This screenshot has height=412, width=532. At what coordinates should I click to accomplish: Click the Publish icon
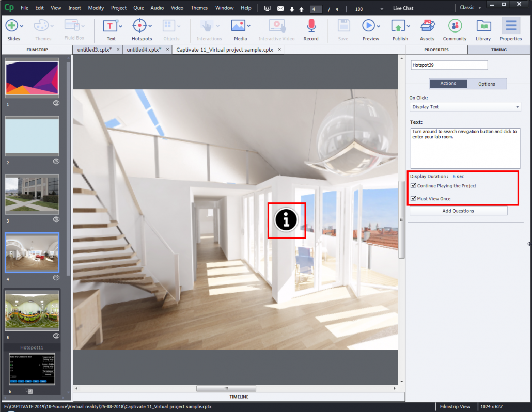[x=399, y=26]
